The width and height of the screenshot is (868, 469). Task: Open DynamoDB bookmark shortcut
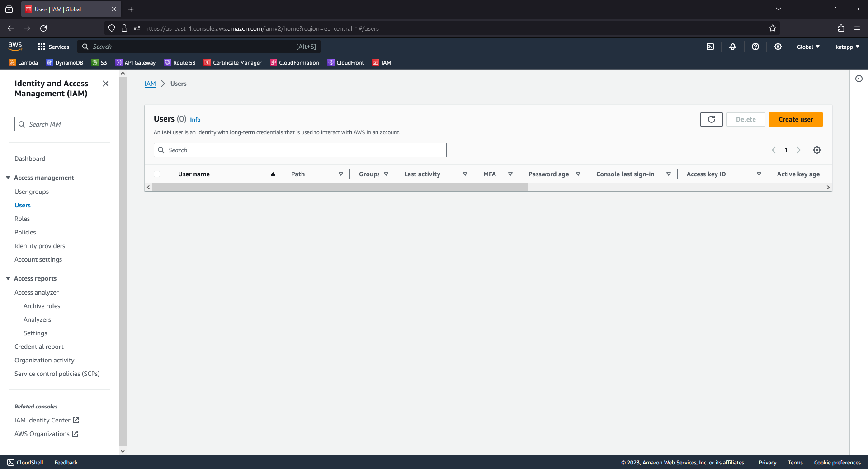coord(65,62)
